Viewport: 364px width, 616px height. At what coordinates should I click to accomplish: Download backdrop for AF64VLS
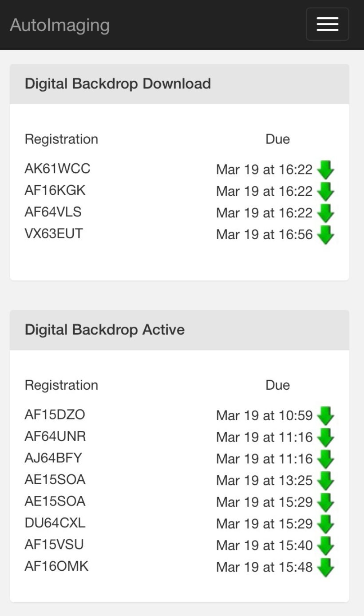coord(326,213)
